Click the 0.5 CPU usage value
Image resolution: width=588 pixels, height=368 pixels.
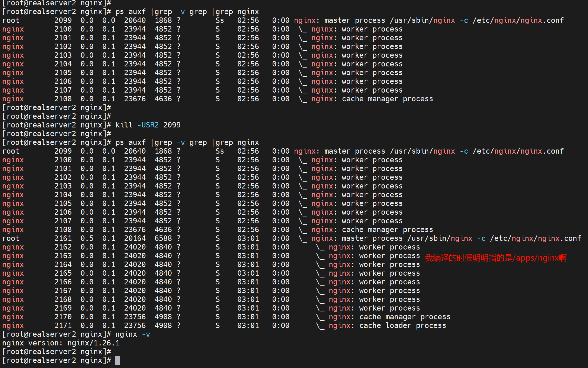tap(87, 238)
